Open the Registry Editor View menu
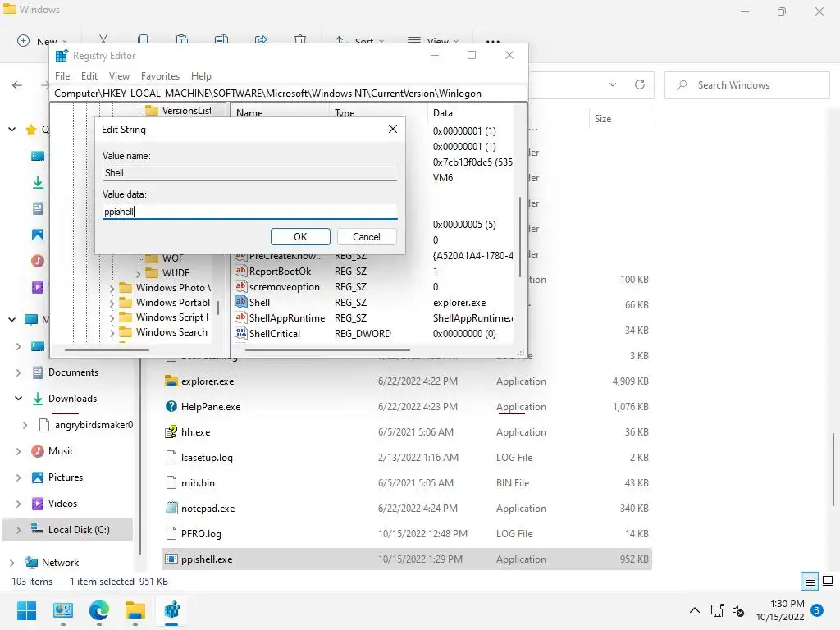 tap(119, 76)
